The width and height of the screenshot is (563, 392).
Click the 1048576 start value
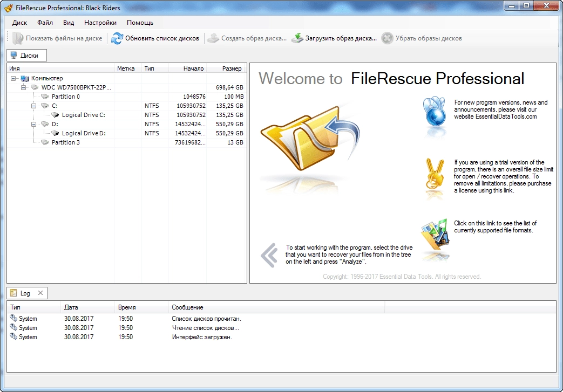click(x=194, y=97)
